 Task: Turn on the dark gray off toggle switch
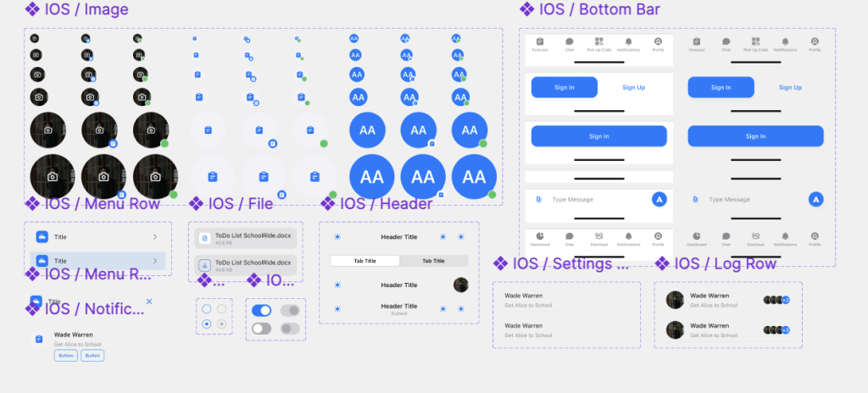[262, 328]
